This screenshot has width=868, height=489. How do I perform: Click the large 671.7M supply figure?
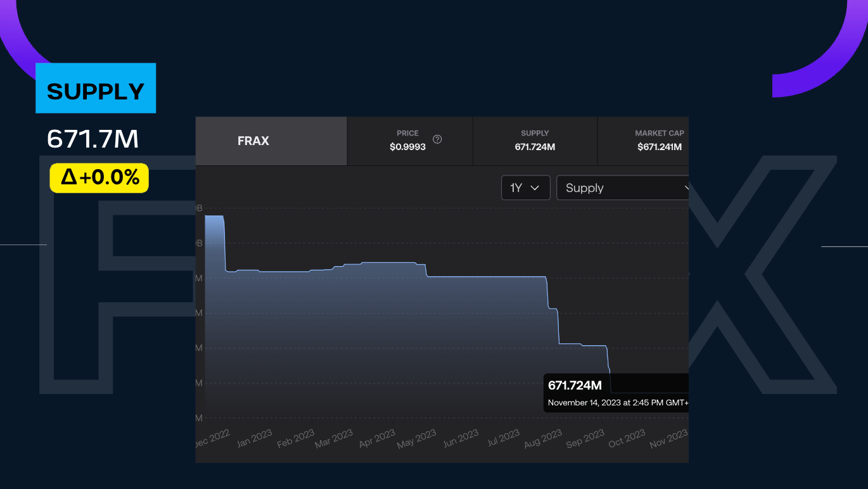(93, 139)
